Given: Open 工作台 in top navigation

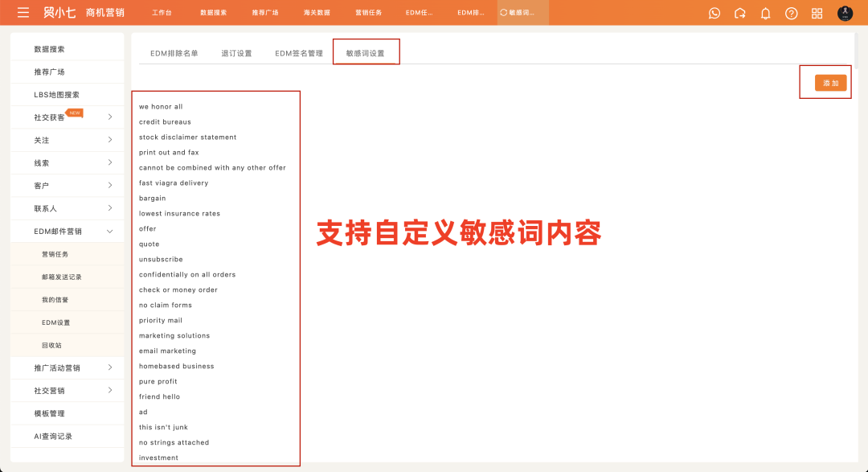Looking at the screenshot, I should [x=162, y=12].
